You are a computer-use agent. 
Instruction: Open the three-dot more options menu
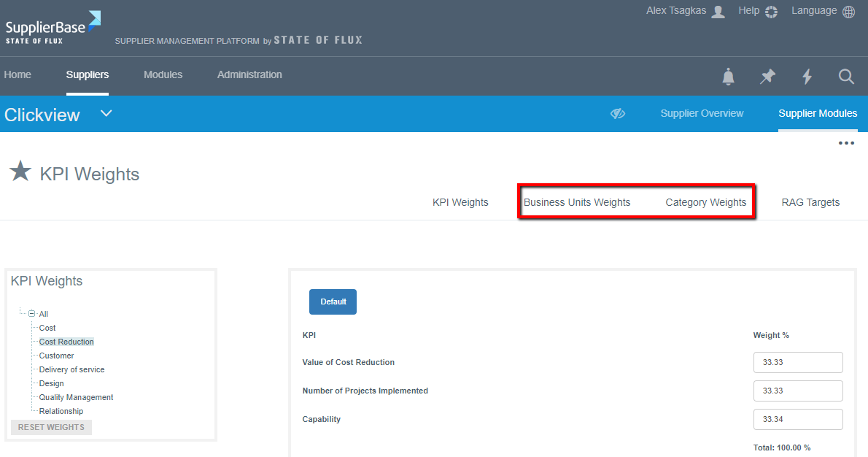[x=845, y=143]
